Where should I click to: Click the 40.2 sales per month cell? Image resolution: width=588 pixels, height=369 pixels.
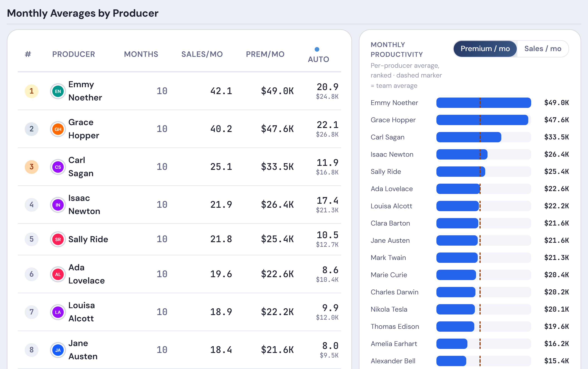(221, 129)
